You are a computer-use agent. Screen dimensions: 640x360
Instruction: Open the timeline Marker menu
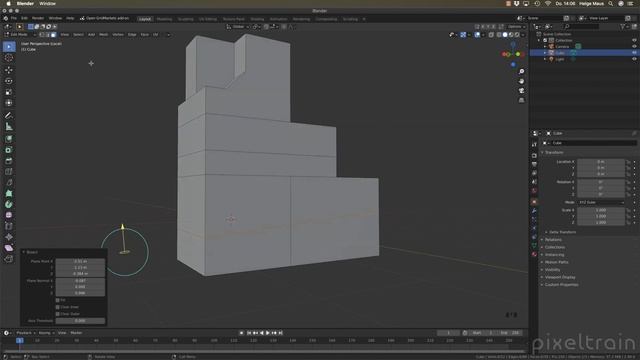(x=76, y=333)
